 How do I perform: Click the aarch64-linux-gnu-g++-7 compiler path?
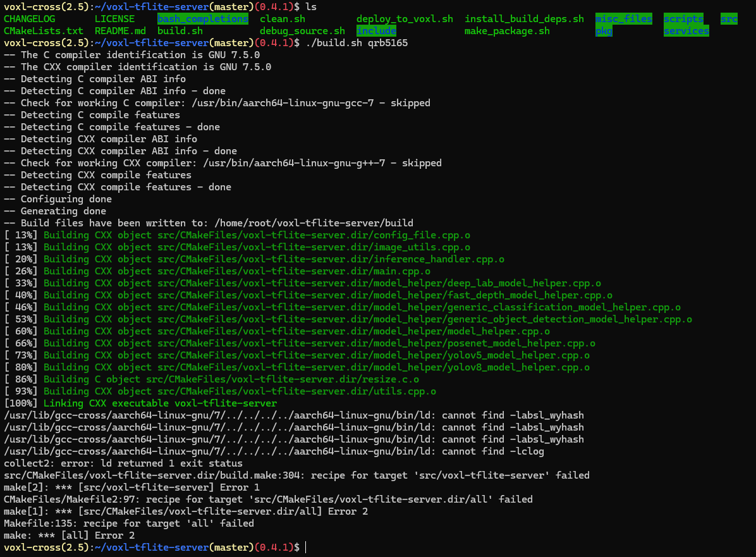click(294, 163)
